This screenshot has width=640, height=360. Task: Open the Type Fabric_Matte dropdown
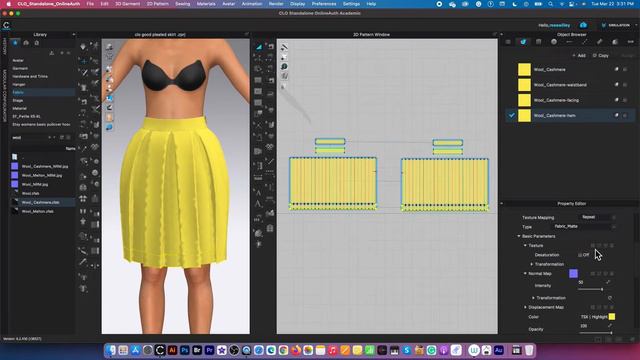pyautogui.click(x=584, y=227)
